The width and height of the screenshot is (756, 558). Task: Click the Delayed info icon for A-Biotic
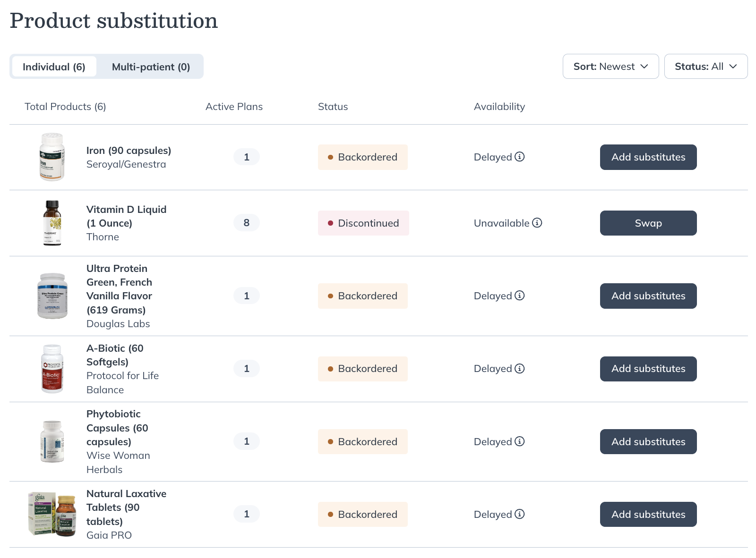coord(520,369)
